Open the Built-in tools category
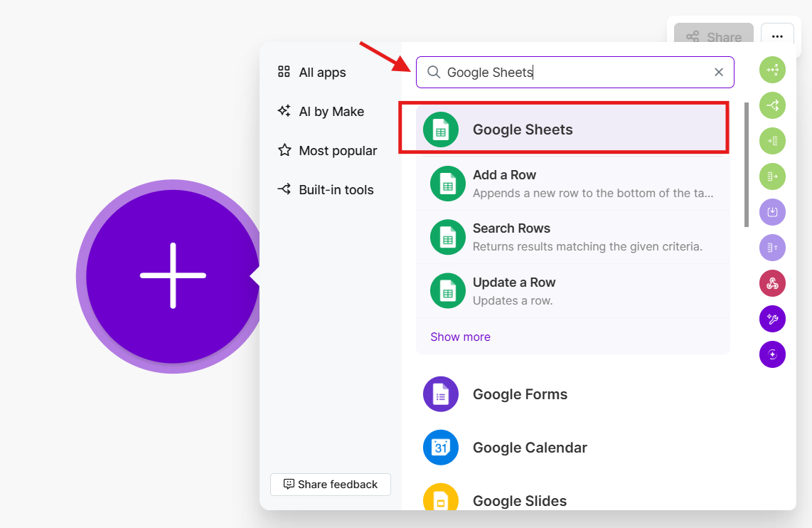The image size is (812, 528). [x=326, y=190]
